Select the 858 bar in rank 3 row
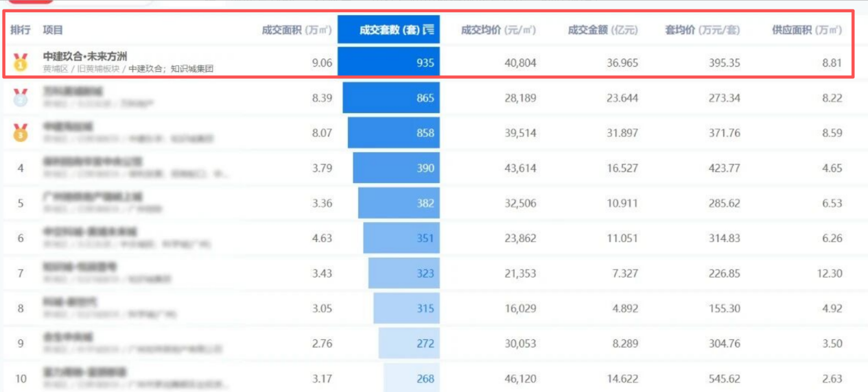The image size is (868, 392). point(394,133)
